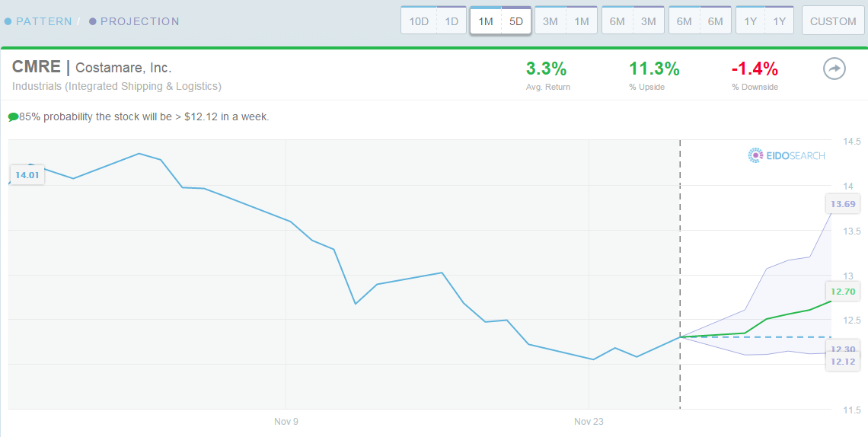Click the Costamare, Inc. company name

click(123, 68)
